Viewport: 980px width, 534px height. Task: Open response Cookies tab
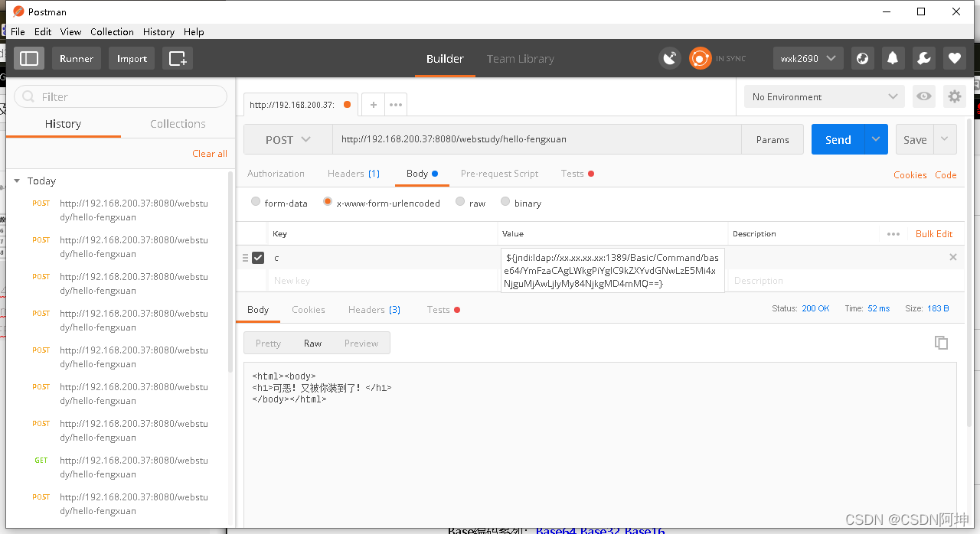click(308, 310)
